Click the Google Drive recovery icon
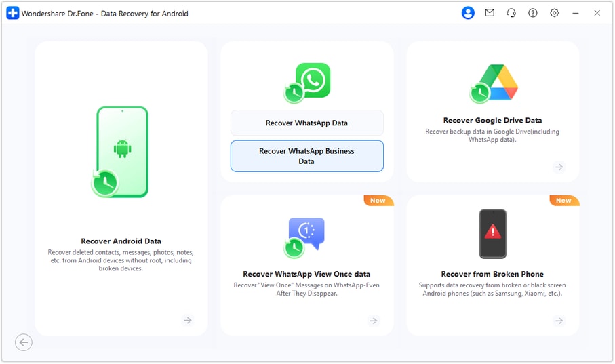 494,83
